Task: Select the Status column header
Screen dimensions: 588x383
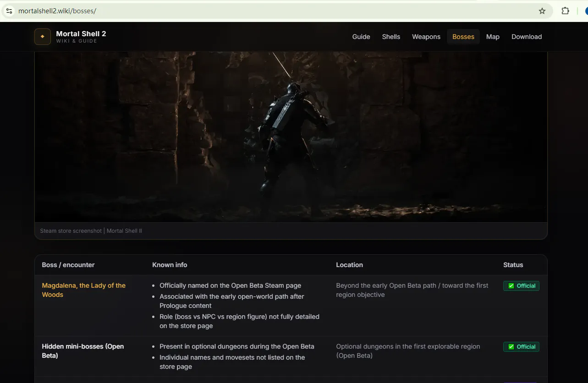Action: pos(513,265)
